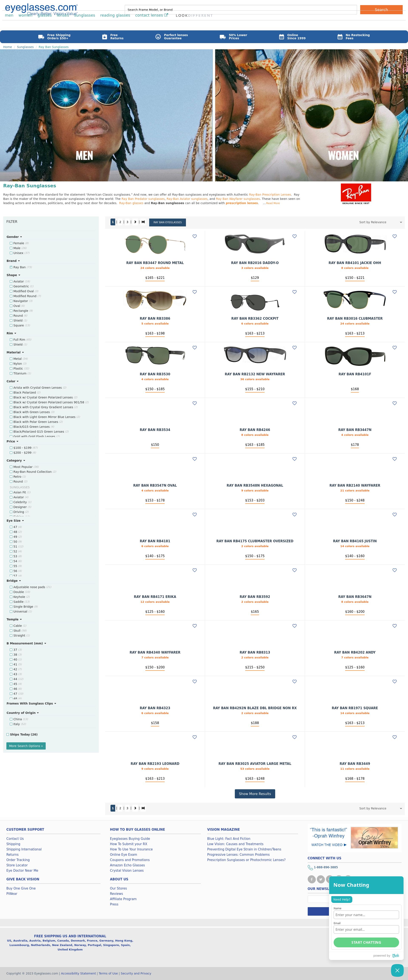The image size is (408, 980).
Task: Open the Sunglasses breadcrumb link
Action: point(25,47)
